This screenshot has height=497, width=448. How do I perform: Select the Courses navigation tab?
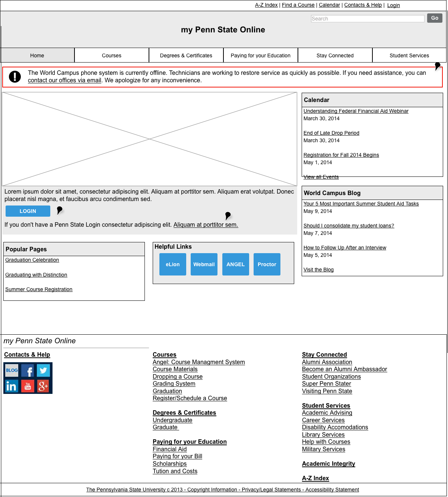coord(112,55)
